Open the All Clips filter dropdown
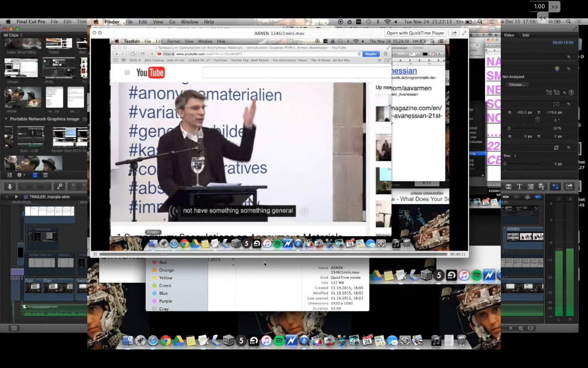Screen dimensions: 588x368 (x=12, y=35)
